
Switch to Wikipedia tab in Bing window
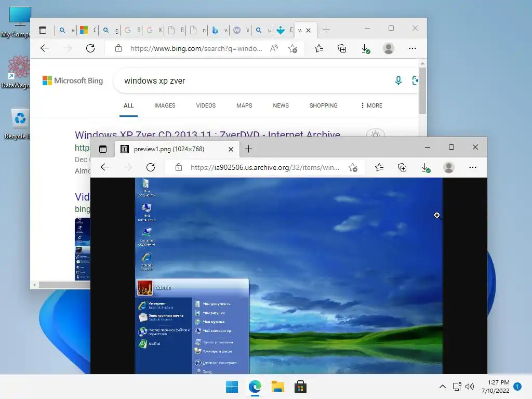coord(241,30)
